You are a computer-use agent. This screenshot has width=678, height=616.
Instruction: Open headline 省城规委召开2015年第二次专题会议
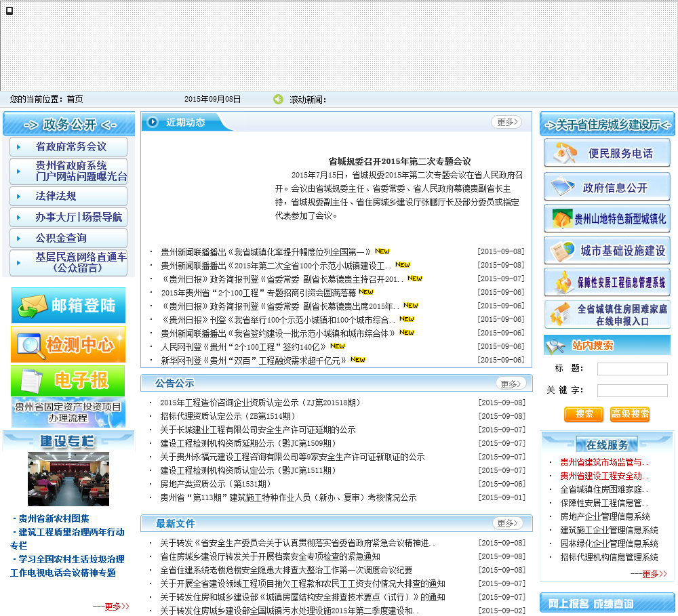coord(399,162)
